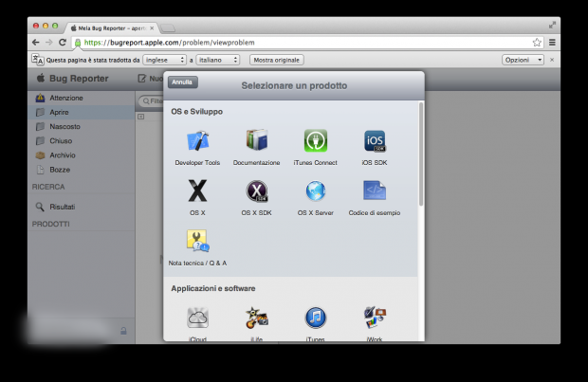Bookmark the page with the star icon
This screenshot has height=382, width=588.
[537, 43]
